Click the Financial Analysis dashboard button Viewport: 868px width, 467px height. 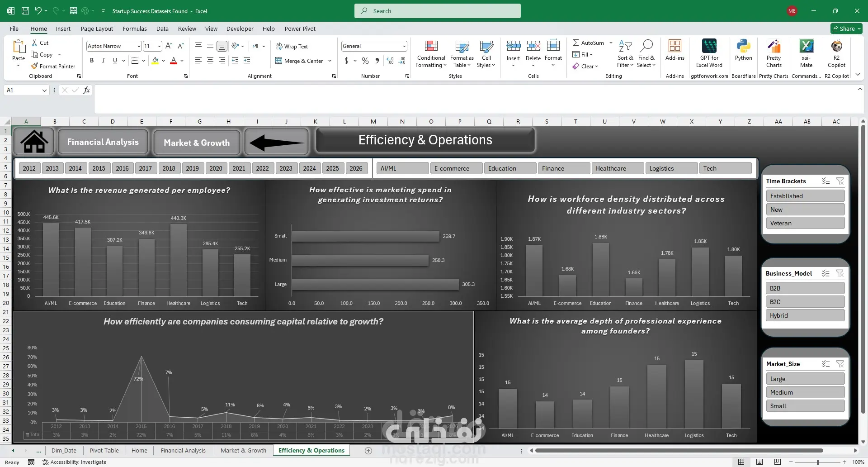tap(103, 142)
